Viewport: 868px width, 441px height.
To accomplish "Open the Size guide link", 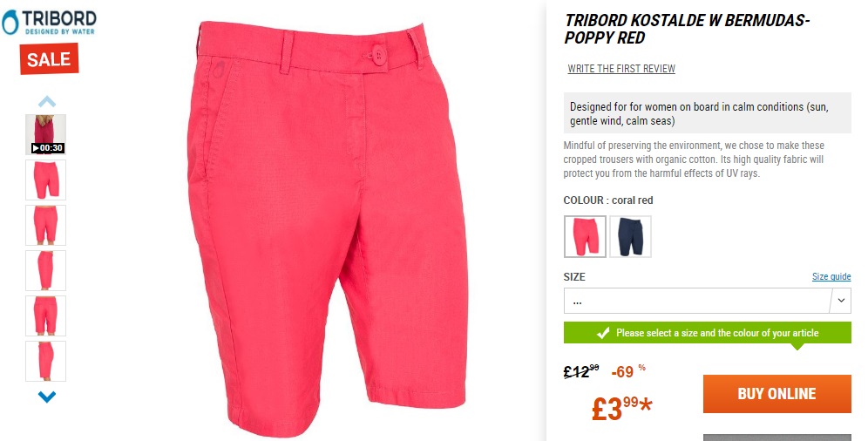I will [831, 276].
